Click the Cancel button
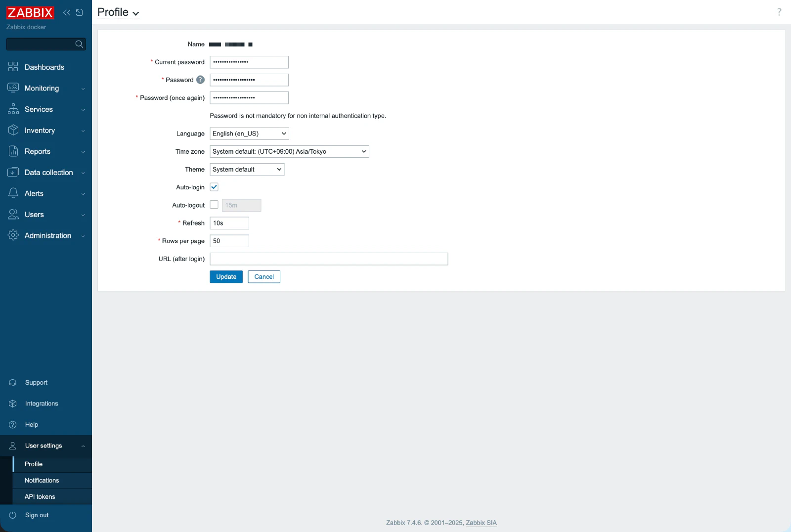Image resolution: width=791 pixels, height=532 pixels. 264,277
